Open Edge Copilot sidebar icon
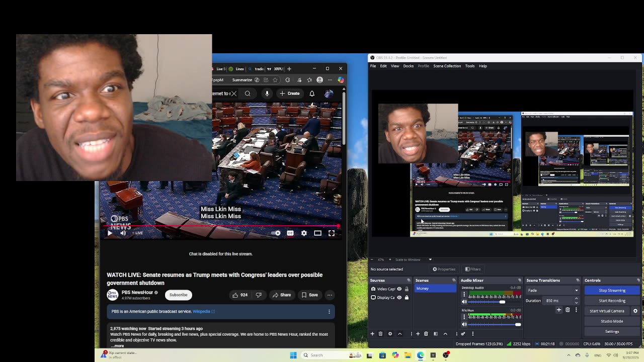644x362 pixels. pyautogui.click(x=341, y=80)
